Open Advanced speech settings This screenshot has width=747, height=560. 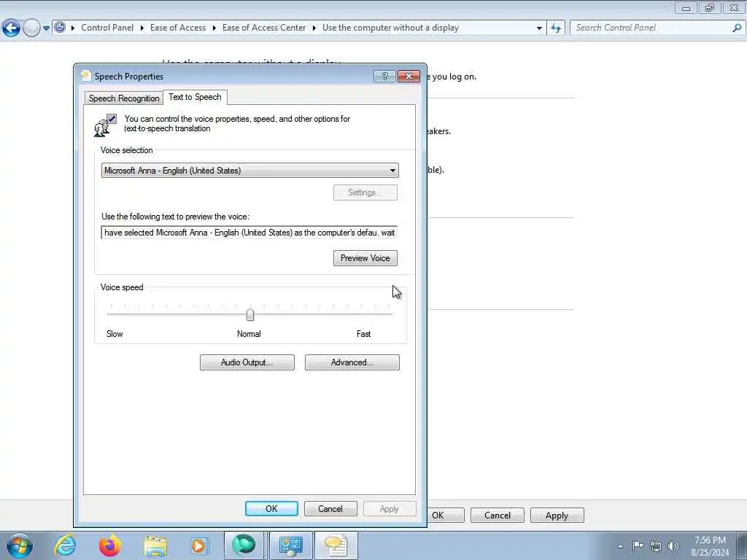click(x=352, y=362)
